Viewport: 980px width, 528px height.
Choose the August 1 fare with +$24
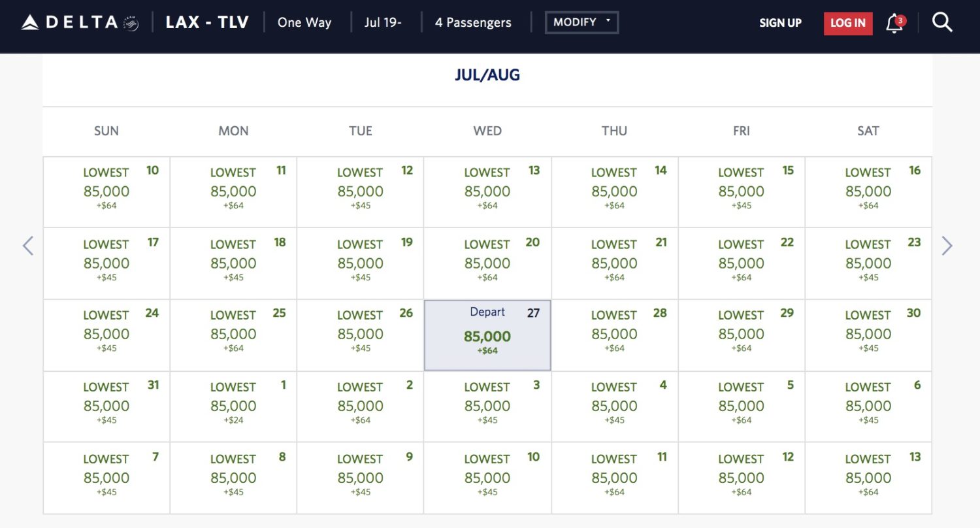click(233, 406)
